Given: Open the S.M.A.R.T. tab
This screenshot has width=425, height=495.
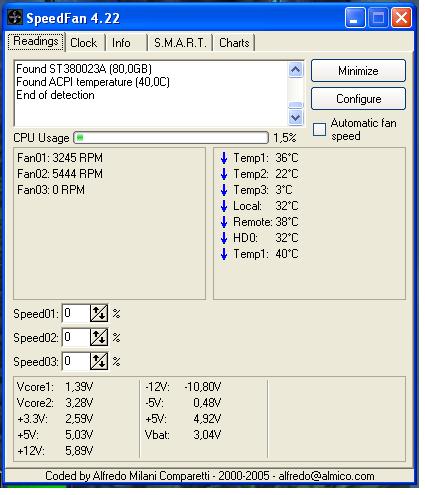Looking at the screenshot, I should (x=180, y=43).
